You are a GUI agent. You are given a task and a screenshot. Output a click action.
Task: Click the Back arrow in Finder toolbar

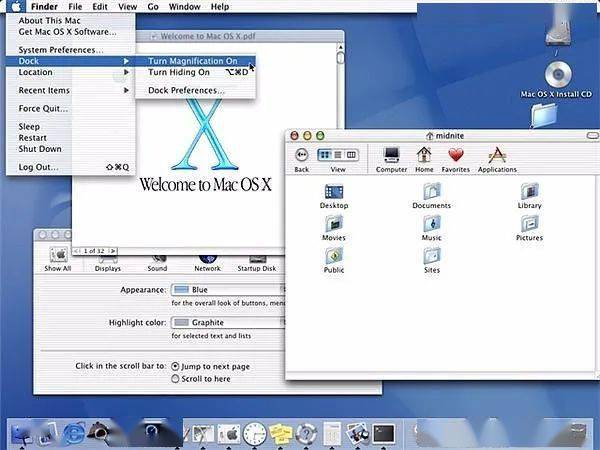click(302, 155)
